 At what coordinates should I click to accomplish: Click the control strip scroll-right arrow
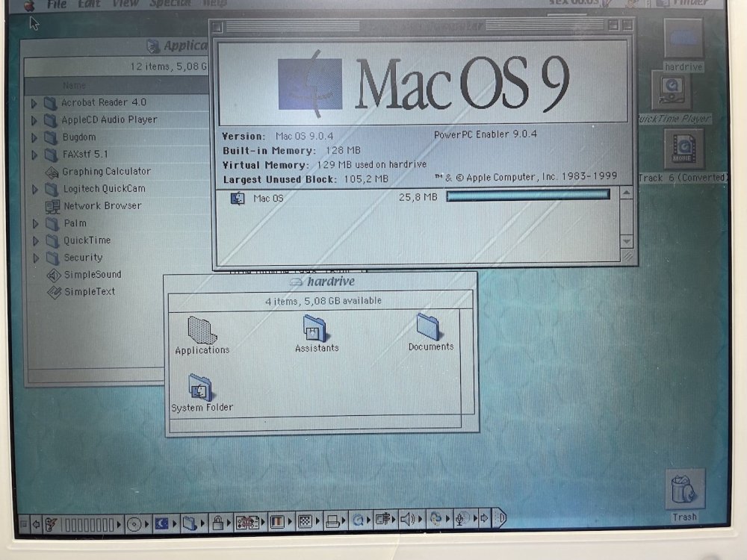click(485, 517)
